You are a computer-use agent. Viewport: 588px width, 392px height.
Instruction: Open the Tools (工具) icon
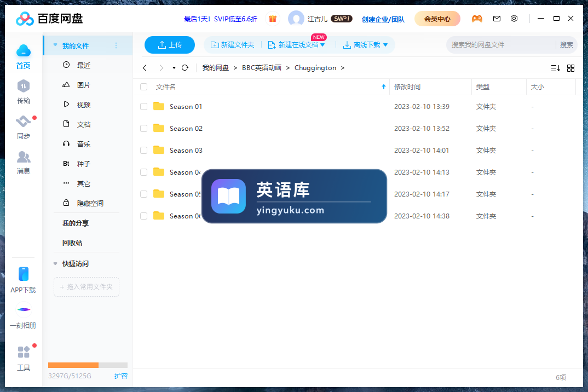pos(23,352)
